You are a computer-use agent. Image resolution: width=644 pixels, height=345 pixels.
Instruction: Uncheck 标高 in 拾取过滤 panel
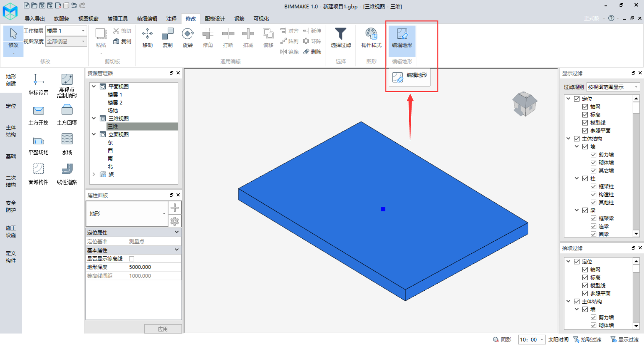(585, 278)
